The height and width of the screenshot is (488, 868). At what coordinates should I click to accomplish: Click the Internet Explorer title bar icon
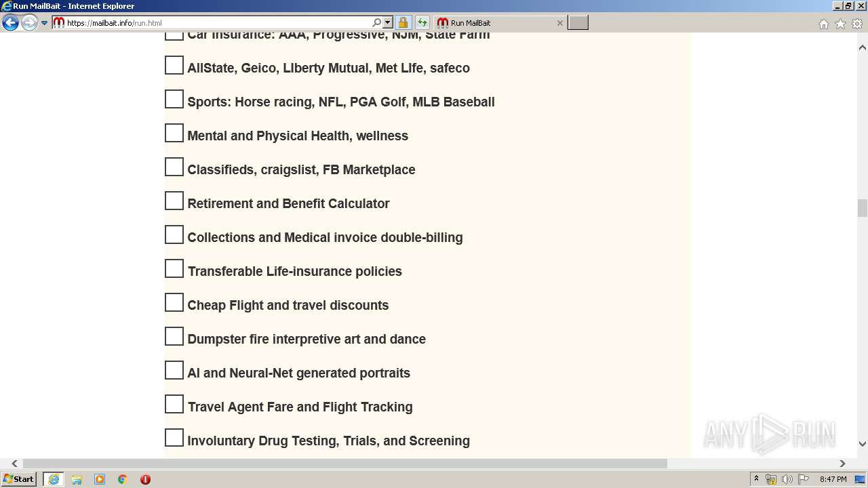(7, 6)
